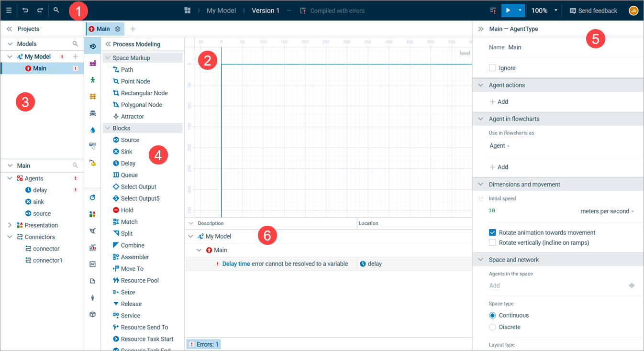Click the search magnifier in top toolbar

56,10
